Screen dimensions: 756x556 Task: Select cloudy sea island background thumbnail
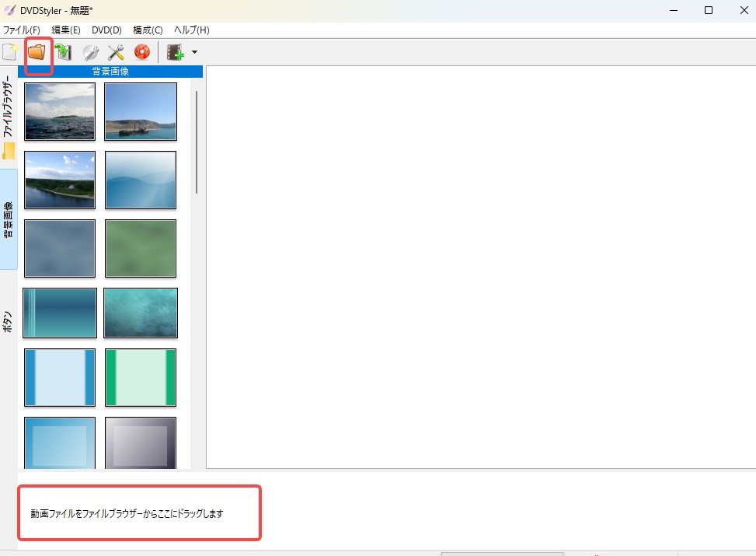60,111
